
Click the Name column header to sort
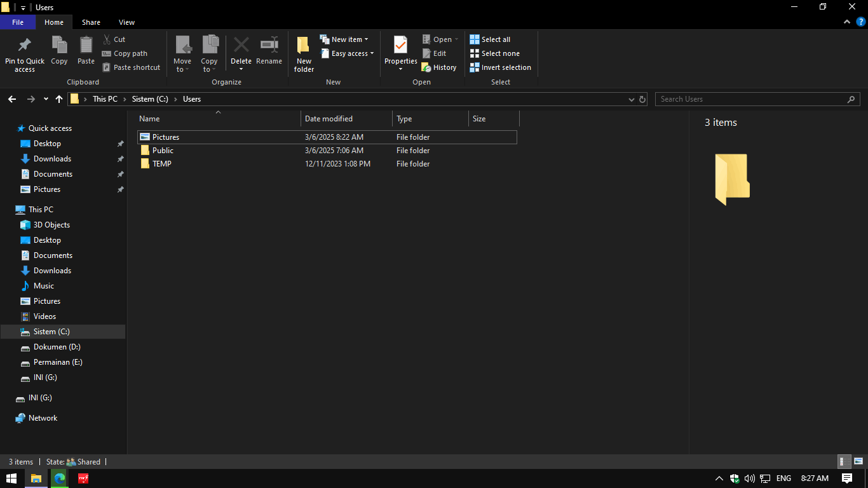149,119
